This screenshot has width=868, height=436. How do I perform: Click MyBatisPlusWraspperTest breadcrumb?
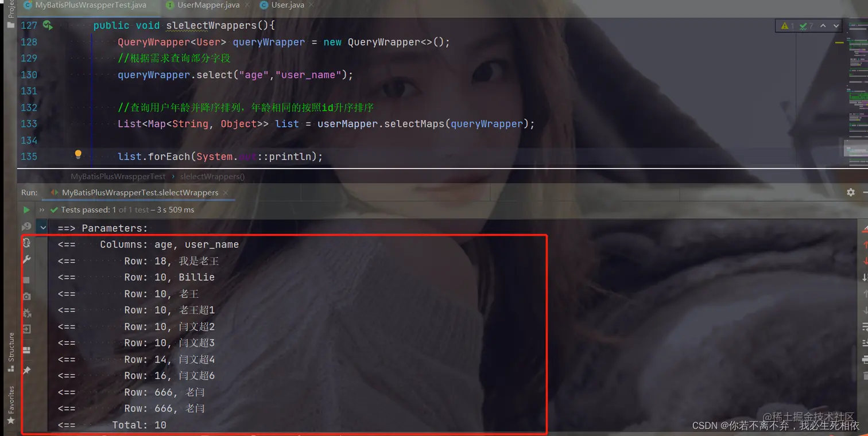(x=118, y=176)
